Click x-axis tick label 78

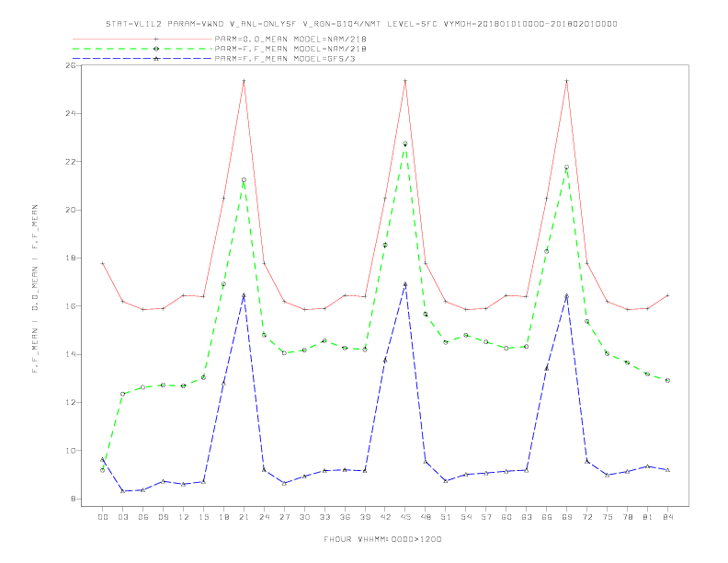coord(627,517)
